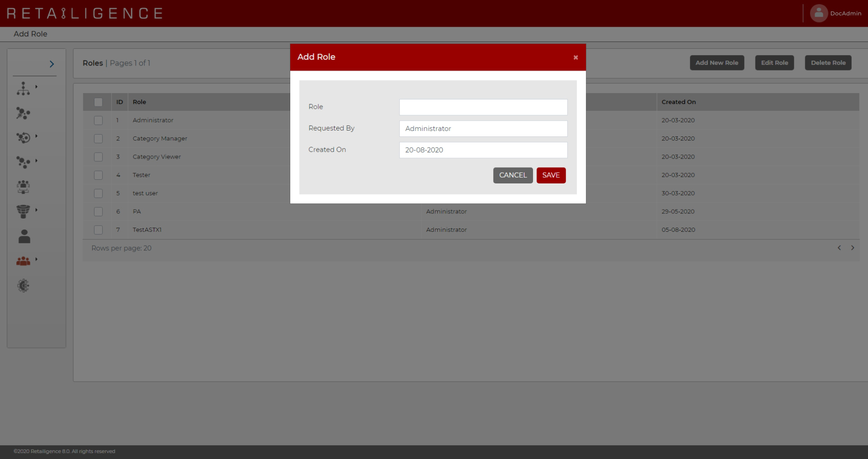Image resolution: width=868 pixels, height=459 pixels.
Task: Expand submenu arrow beside red user group icon
Action: [36, 259]
